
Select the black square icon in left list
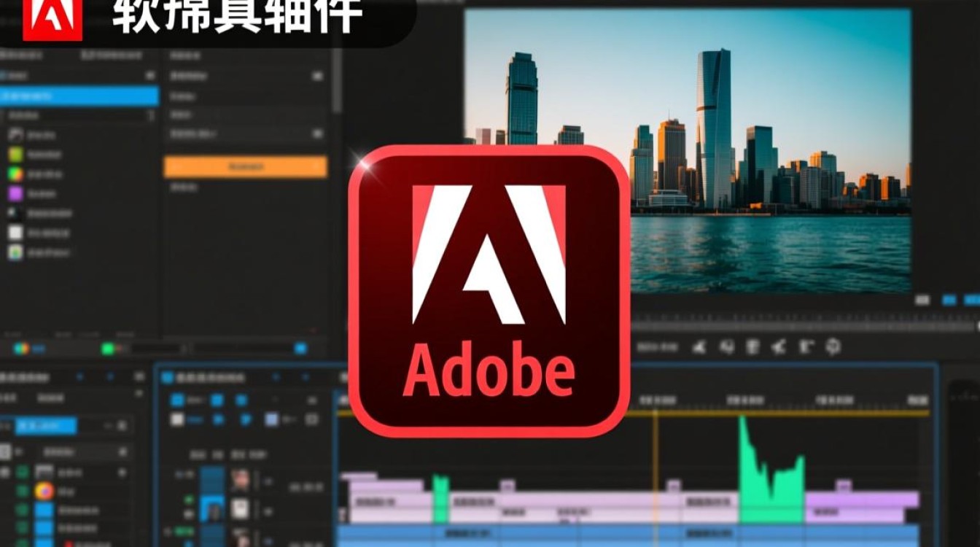tap(15, 214)
